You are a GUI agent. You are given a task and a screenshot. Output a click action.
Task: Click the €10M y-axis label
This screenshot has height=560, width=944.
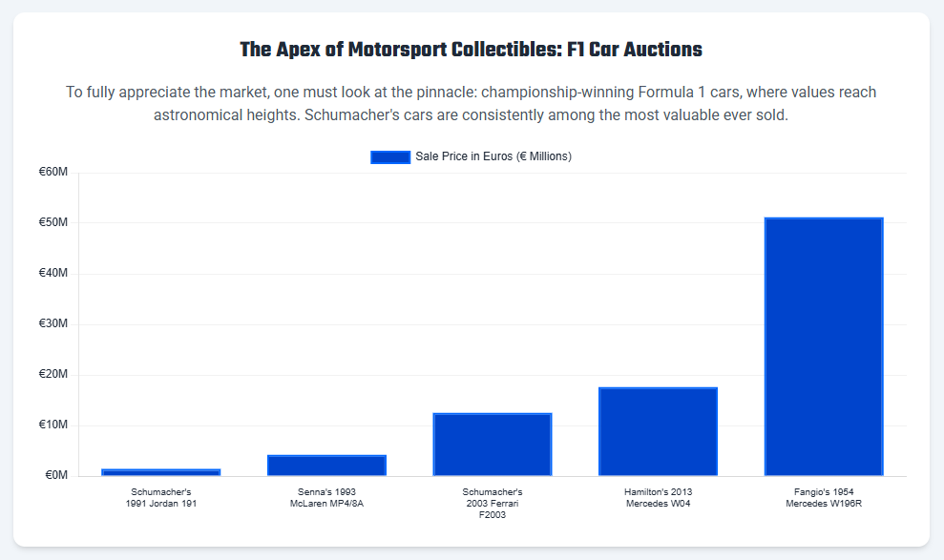[x=52, y=425]
